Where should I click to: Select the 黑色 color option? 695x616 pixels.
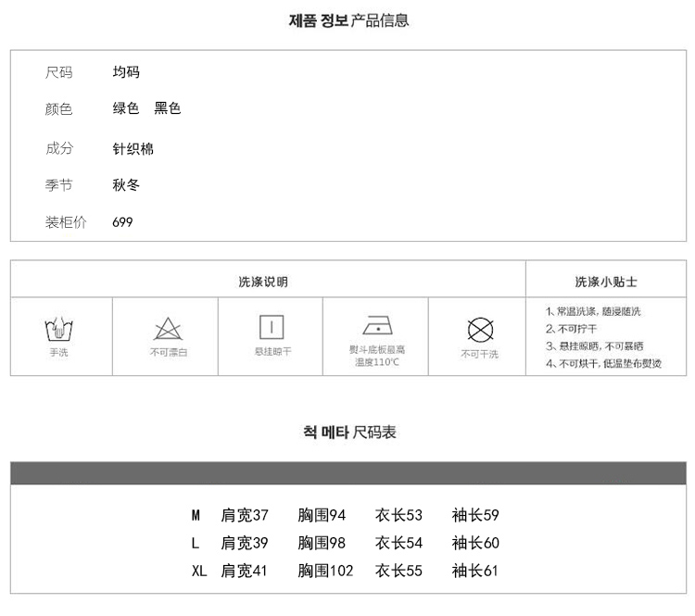click(x=168, y=108)
